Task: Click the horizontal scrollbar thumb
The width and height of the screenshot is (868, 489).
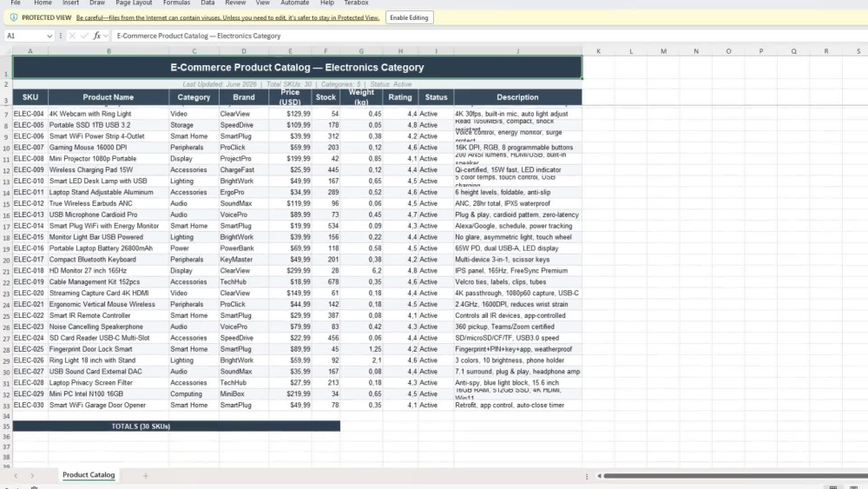Action: 735,476
